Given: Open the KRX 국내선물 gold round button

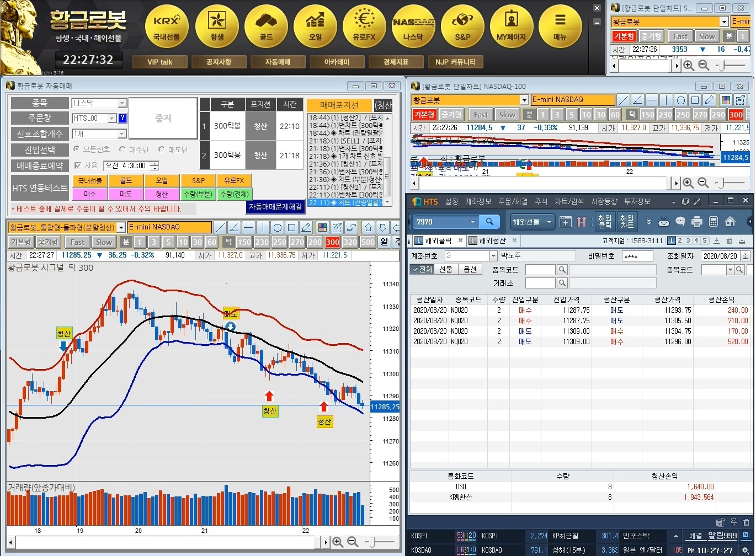Looking at the screenshot, I should click(x=167, y=26).
